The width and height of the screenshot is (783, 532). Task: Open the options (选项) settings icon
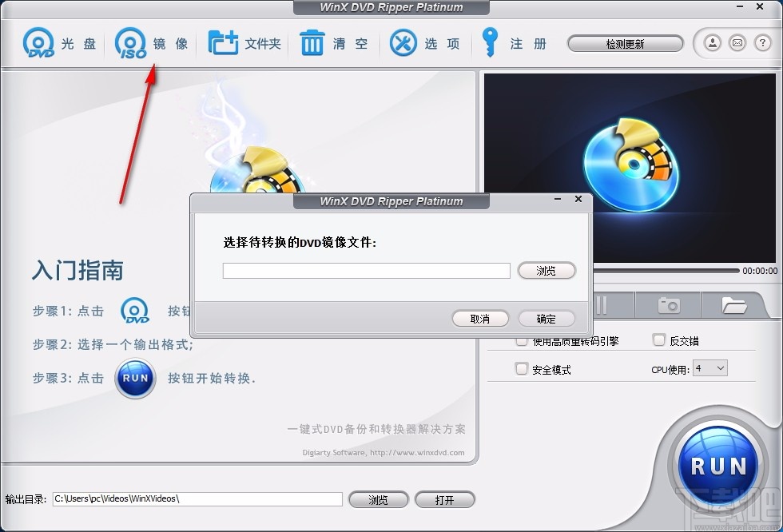pos(404,42)
